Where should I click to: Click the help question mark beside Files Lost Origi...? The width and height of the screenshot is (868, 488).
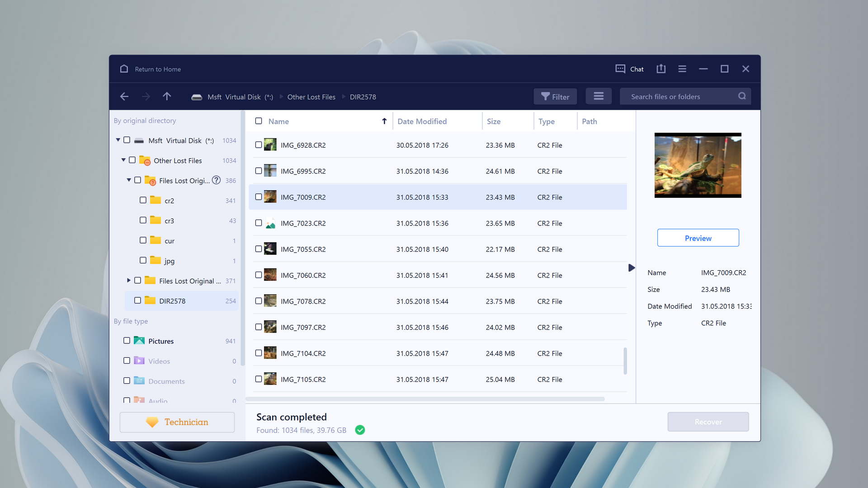(x=217, y=180)
